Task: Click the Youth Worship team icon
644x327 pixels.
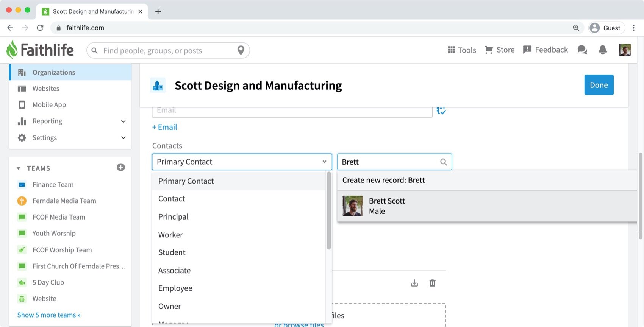Action: (x=22, y=234)
